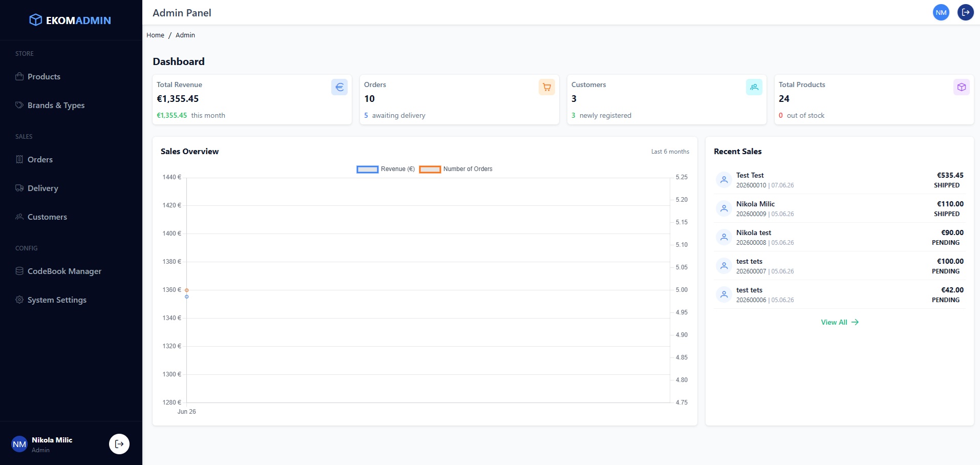The image size is (980, 465).
Task: Click the logout icon in top header
Action: tap(966, 12)
